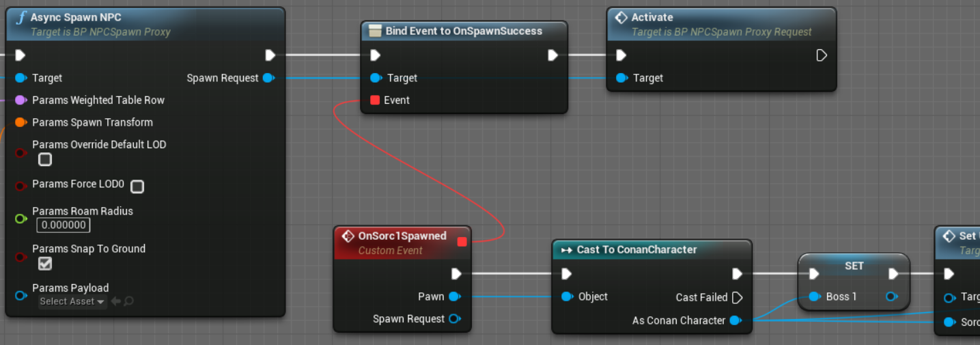Open the Params Payload Select Asset dropdown

[x=72, y=301]
